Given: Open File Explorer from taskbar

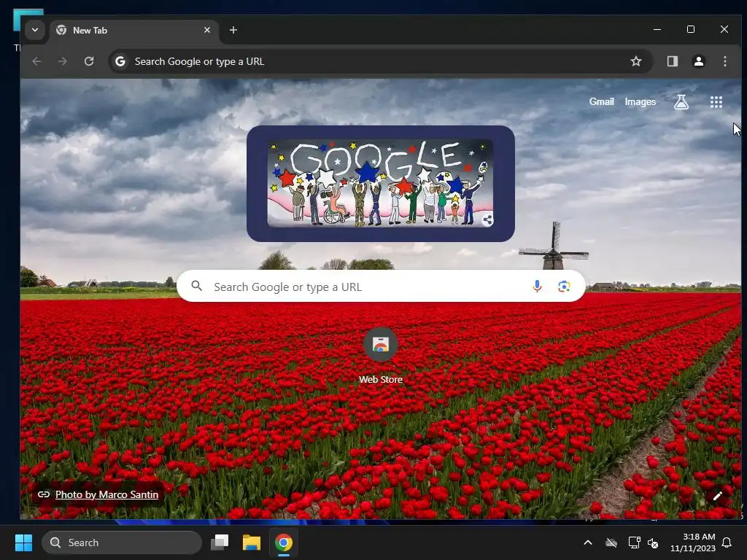Looking at the screenshot, I should point(252,542).
